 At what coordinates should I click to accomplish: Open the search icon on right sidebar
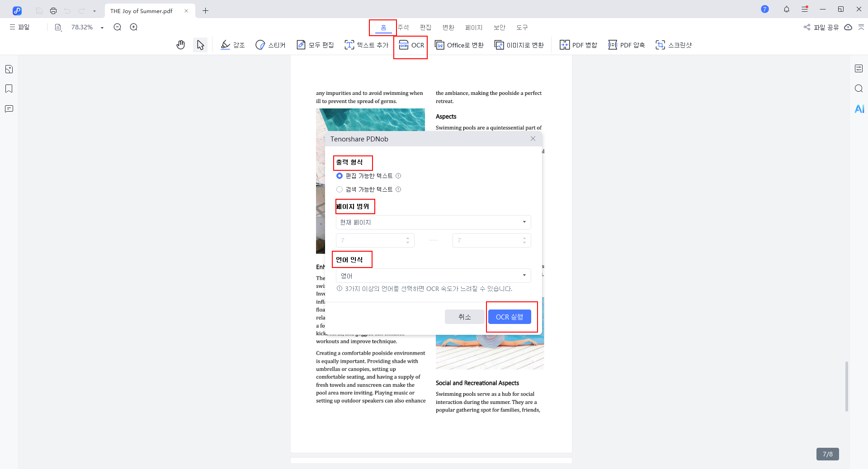(859, 89)
